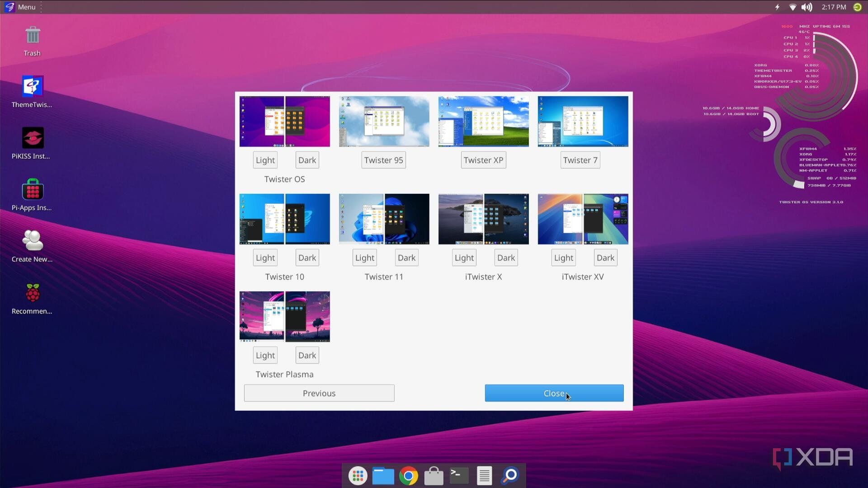The height and width of the screenshot is (488, 868).
Task: Open the app store bag icon in dock
Action: [x=434, y=475]
